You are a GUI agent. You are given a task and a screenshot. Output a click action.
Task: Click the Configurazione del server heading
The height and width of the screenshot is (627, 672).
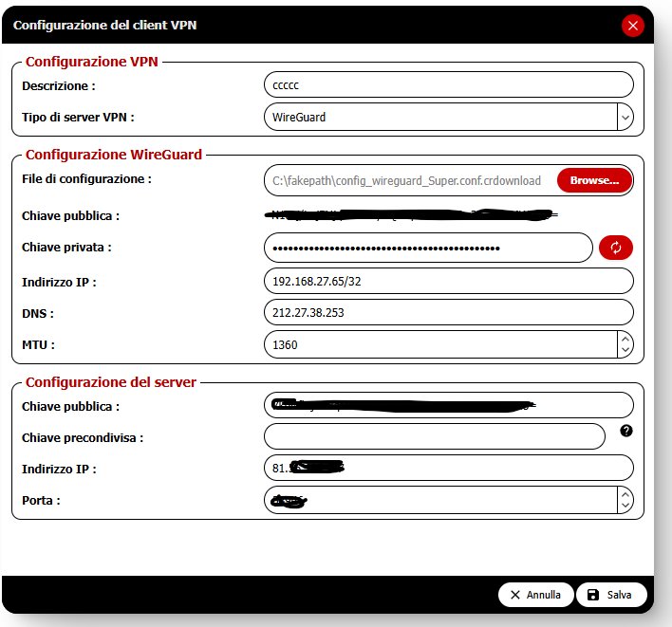110,382
